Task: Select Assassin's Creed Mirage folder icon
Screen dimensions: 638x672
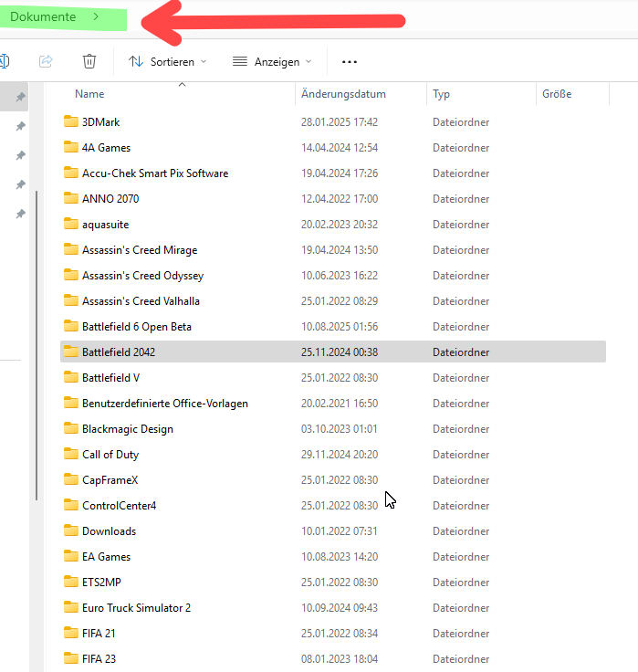Action: (x=71, y=249)
